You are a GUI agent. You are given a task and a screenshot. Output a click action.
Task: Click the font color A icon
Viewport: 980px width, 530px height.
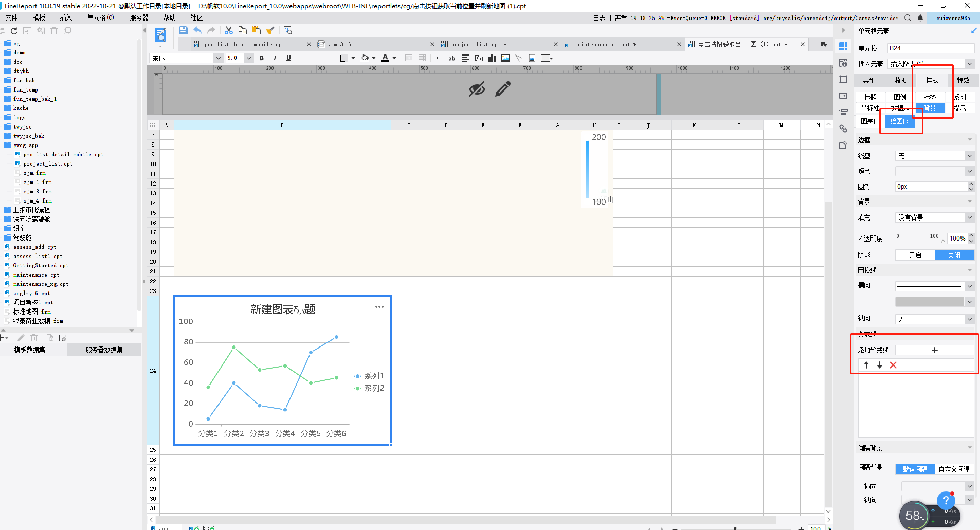point(385,58)
